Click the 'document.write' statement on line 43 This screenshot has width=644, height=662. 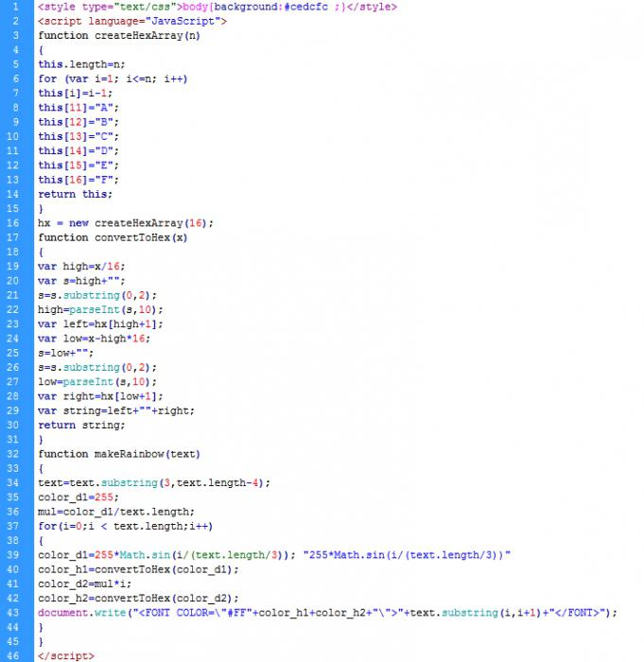pyautogui.click(x=327, y=613)
